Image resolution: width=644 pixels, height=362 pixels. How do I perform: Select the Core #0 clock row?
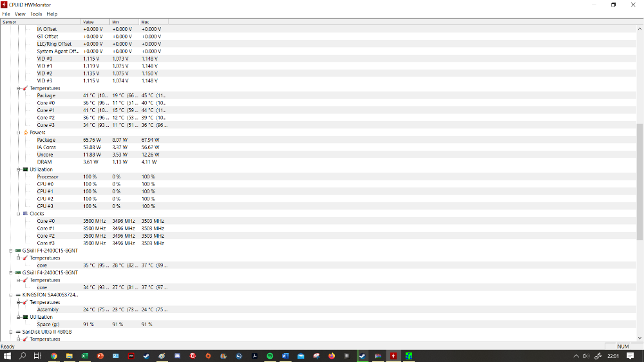(x=318, y=221)
